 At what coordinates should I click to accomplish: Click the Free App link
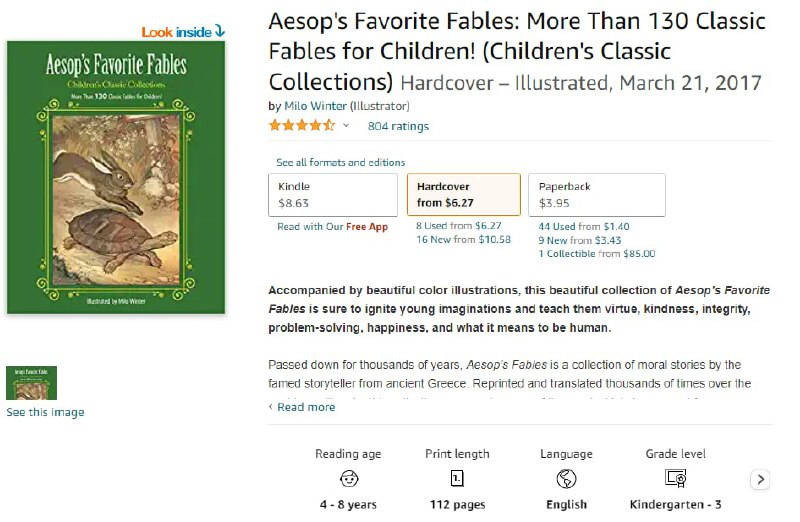(367, 227)
